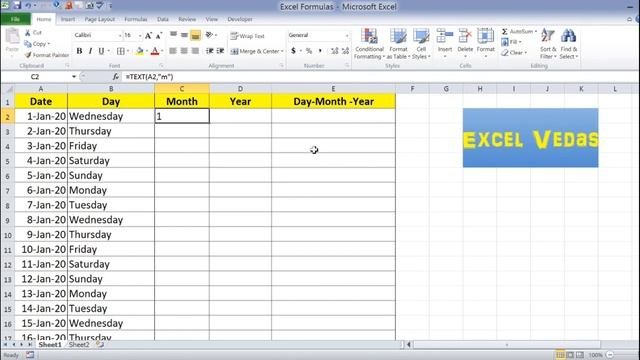Toggle Bottom Align alignment
Viewport: 640px width, 360px height.
[196, 36]
